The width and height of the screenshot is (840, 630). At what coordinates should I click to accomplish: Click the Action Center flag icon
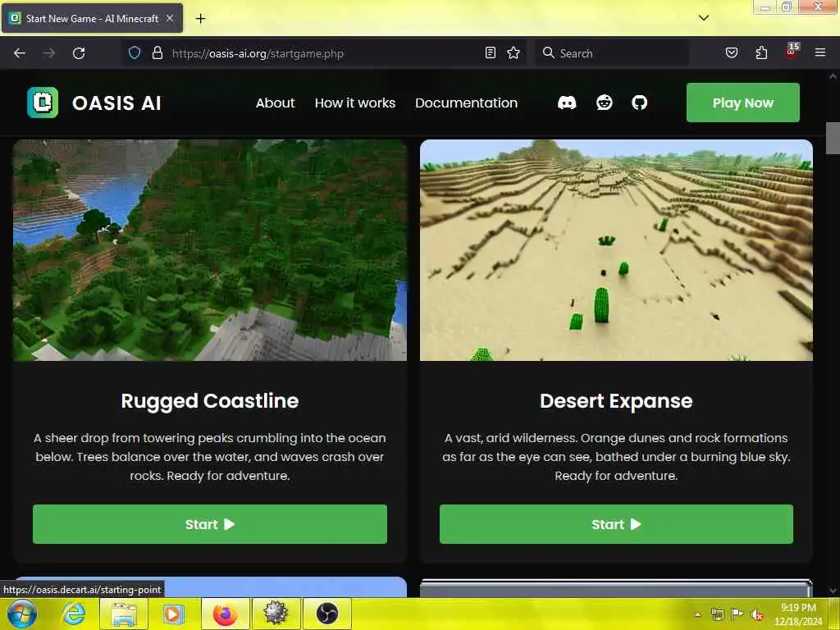coord(737,614)
